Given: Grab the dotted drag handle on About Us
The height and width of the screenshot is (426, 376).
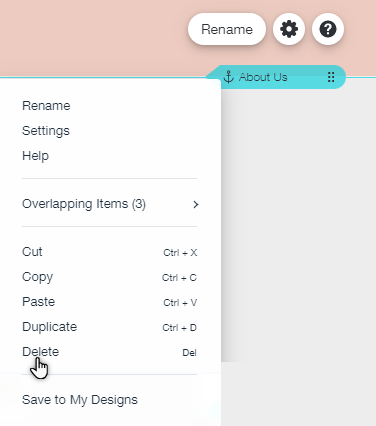Looking at the screenshot, I should click(331, 77).
